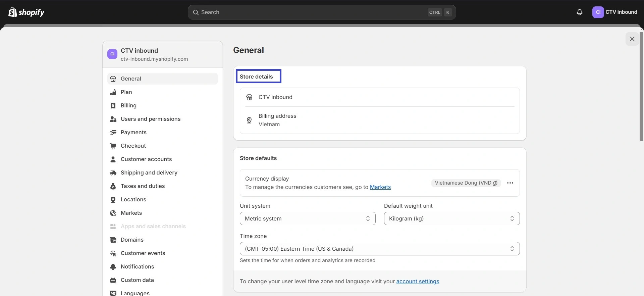
Task: Focus the Search field in the top bar
Action: coord(322,12)
